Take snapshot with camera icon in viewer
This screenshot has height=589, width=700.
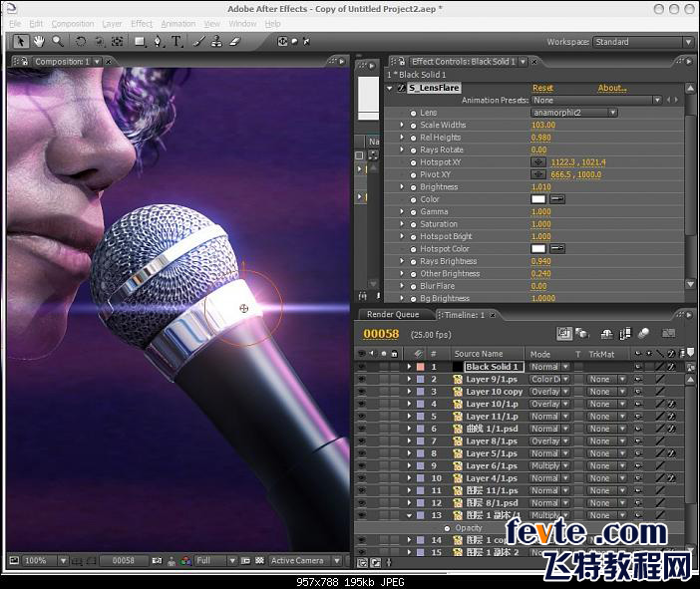(x=158, y=561)
